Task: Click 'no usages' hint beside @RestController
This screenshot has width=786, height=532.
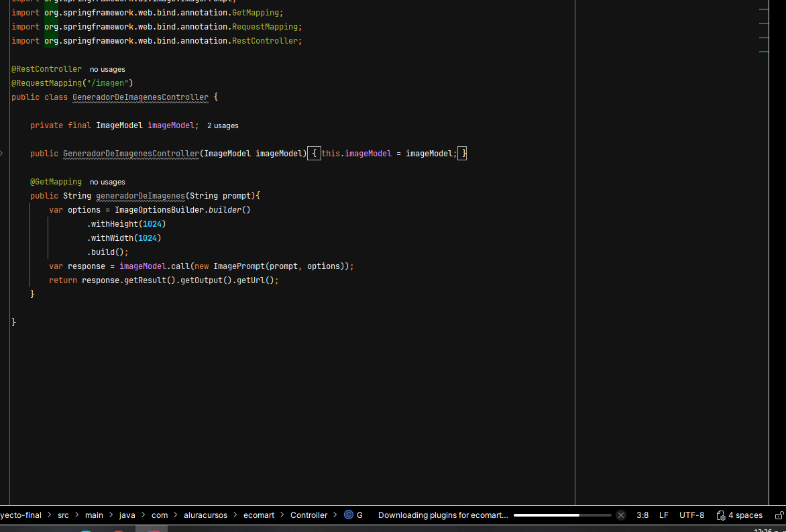Action: [107, 69]
